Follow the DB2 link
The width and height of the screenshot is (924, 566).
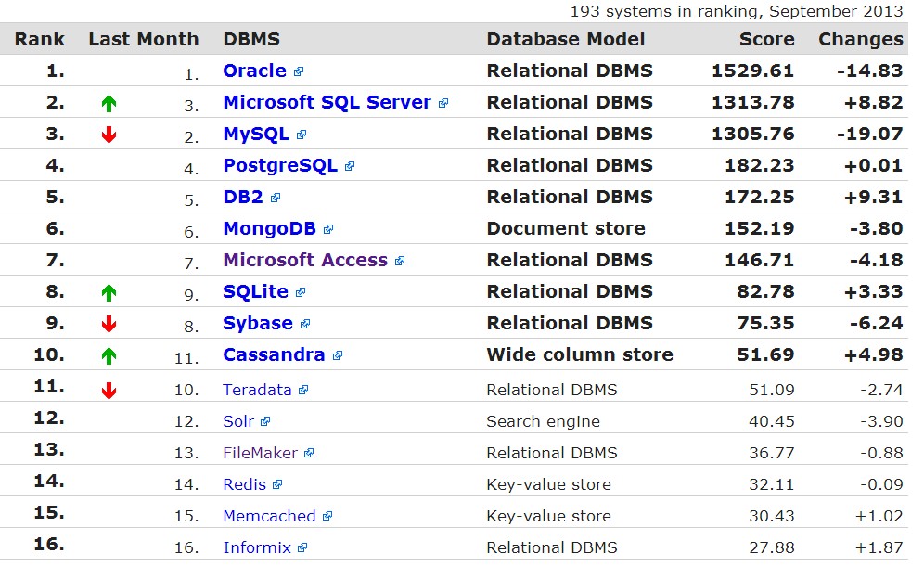pyautogui.click(x=243, y=197)
